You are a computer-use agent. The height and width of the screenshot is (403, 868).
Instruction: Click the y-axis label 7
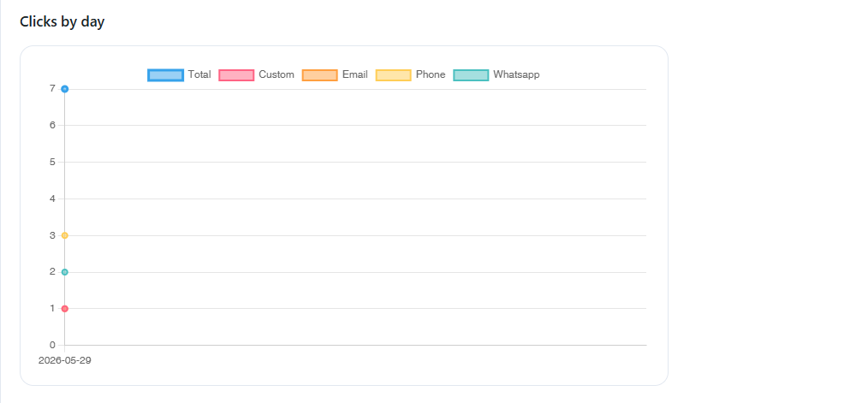[x=52, y=89]
